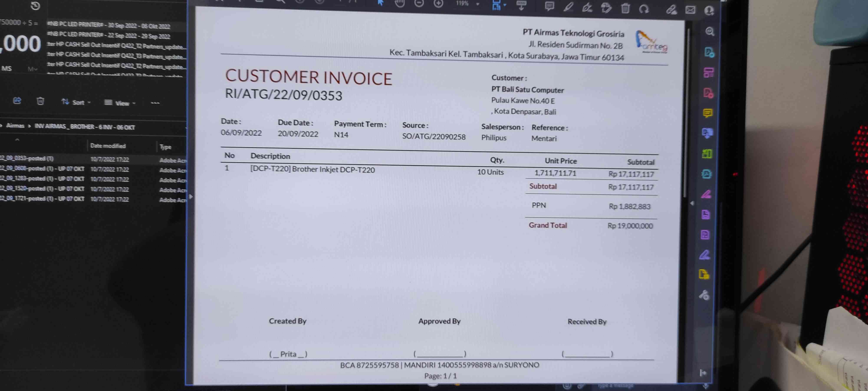Open the pink Organize Pages layout tool

(x=708, y=73)
